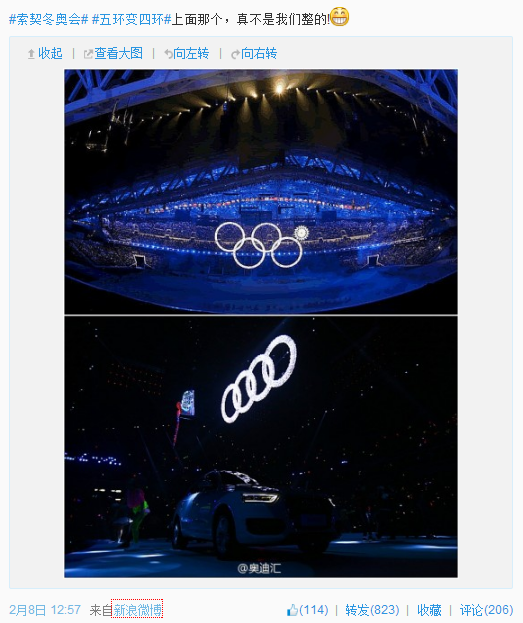Save the post with 收藏
523x623 pixels.
pos(429,610)
